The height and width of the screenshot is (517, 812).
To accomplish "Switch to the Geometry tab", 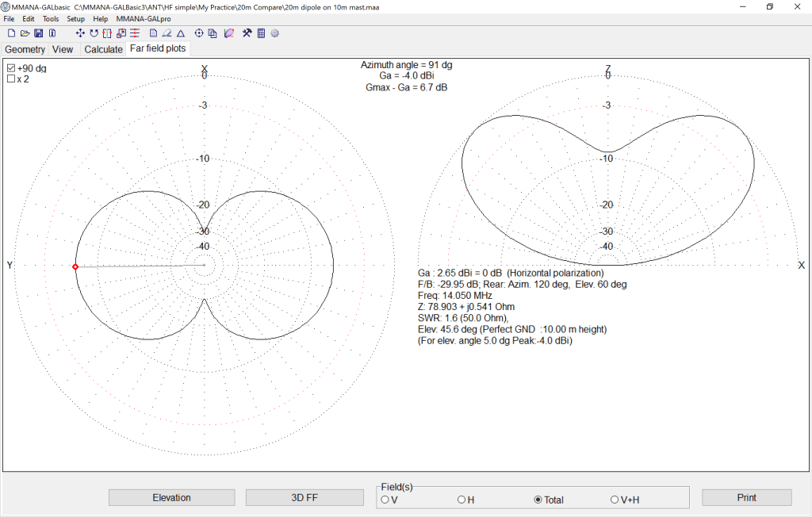I will pyautogui.click(x=25, y=49).
